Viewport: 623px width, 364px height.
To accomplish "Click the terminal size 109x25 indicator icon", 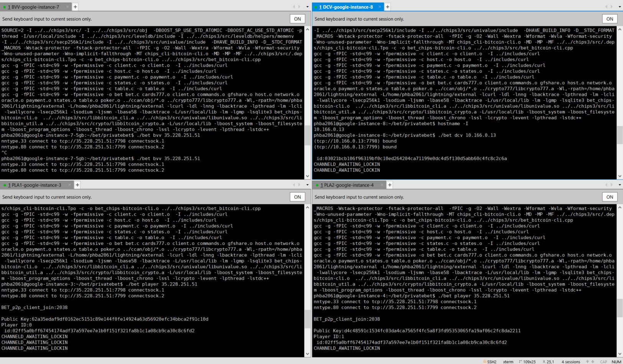I will [x=520, y=361].
